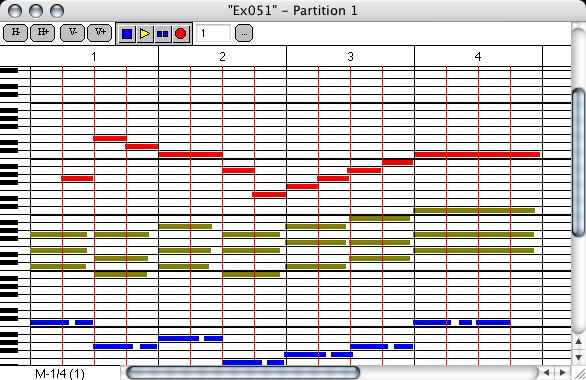586x380 pixels.
Task: Start recording with the red circle button
Action: pyautogui.click(x=181, y=34)
